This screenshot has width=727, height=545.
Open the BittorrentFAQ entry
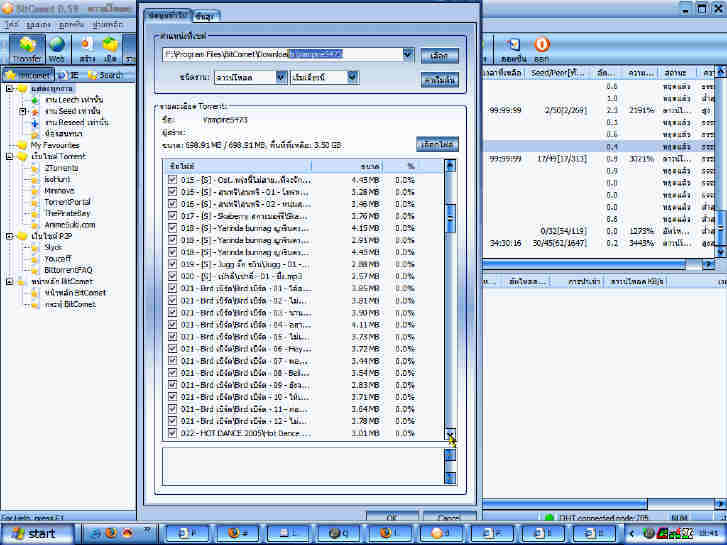62,270
